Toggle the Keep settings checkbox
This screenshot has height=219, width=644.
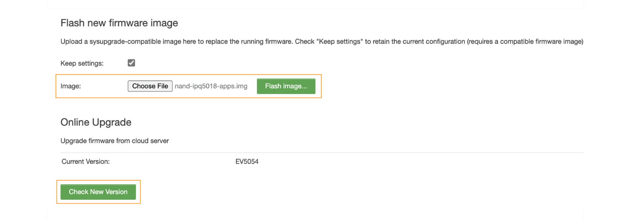pos(131,63)
